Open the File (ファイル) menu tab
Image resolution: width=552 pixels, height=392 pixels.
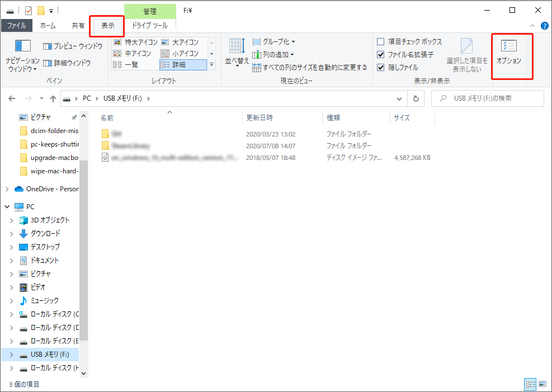tap(17, 25)
